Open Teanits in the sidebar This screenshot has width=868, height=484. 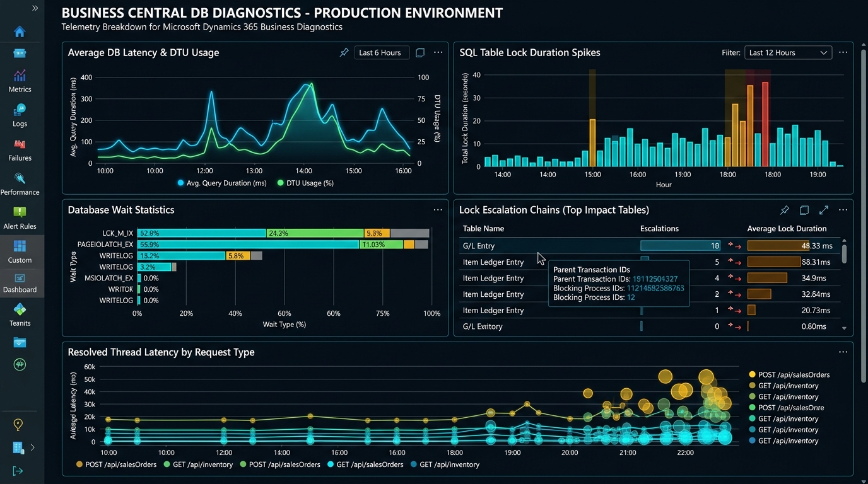(x=20, y=315)
